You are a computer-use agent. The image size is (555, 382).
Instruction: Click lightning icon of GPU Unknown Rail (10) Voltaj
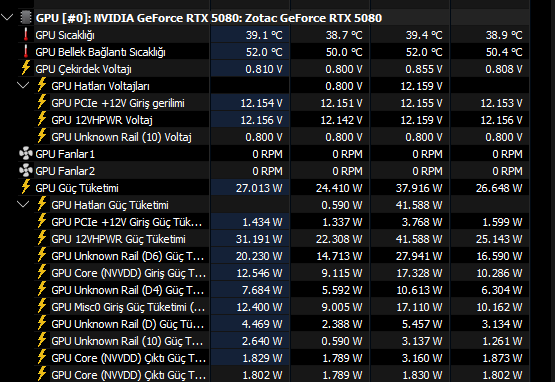click(42, 136)
